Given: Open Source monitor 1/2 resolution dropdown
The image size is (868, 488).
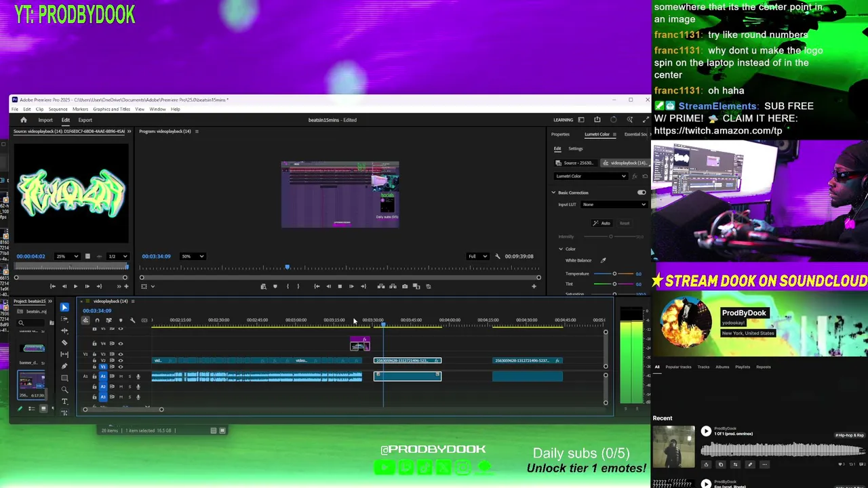Looking at the screenshot, I should [117, 256].
